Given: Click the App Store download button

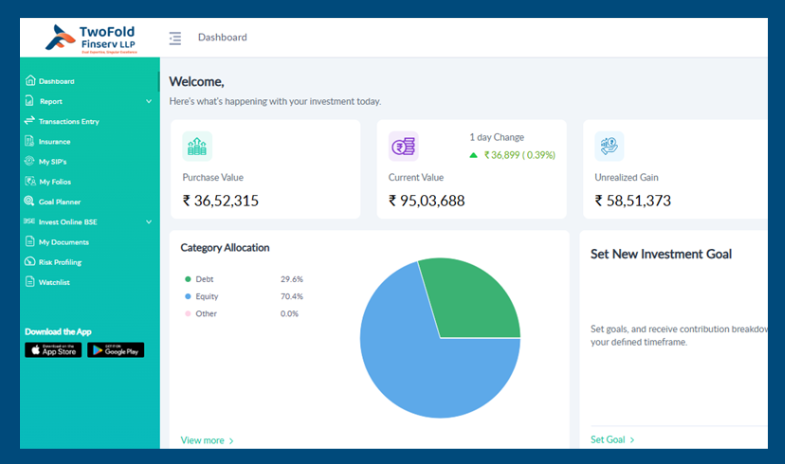Looking at the screenshot, I should [53, 350].
